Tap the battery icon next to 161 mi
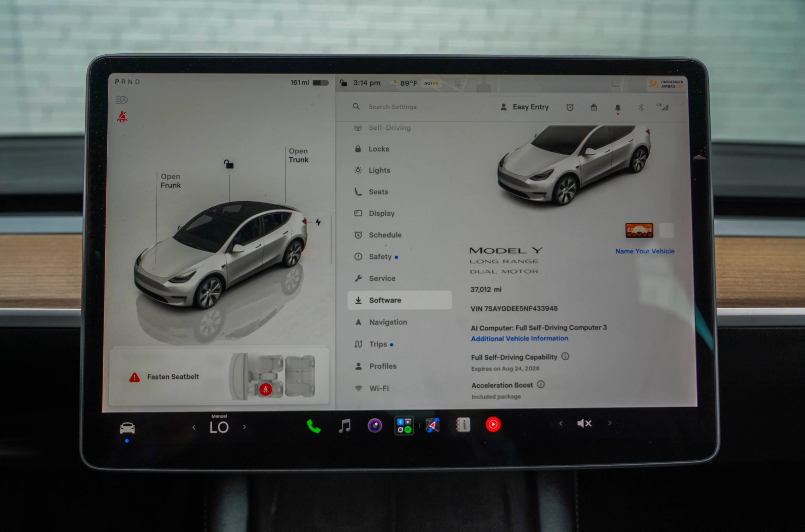Viewport: 805px width, 532px height. click(321, 83)
